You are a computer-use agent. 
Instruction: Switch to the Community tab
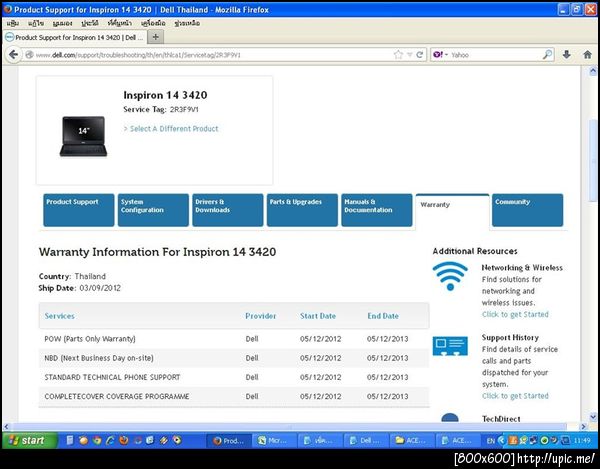pyautogui.click(x=527, y=210)
